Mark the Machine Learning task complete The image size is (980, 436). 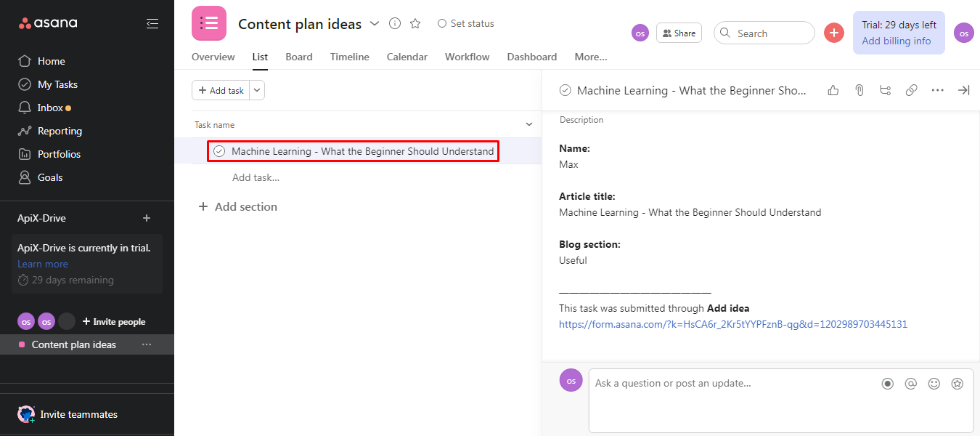coord(219,150)
